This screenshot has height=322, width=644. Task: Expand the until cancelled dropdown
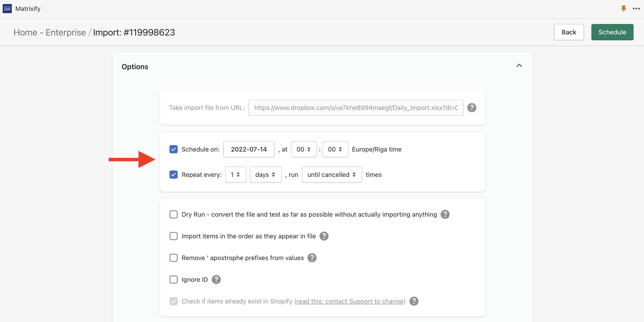331,175
